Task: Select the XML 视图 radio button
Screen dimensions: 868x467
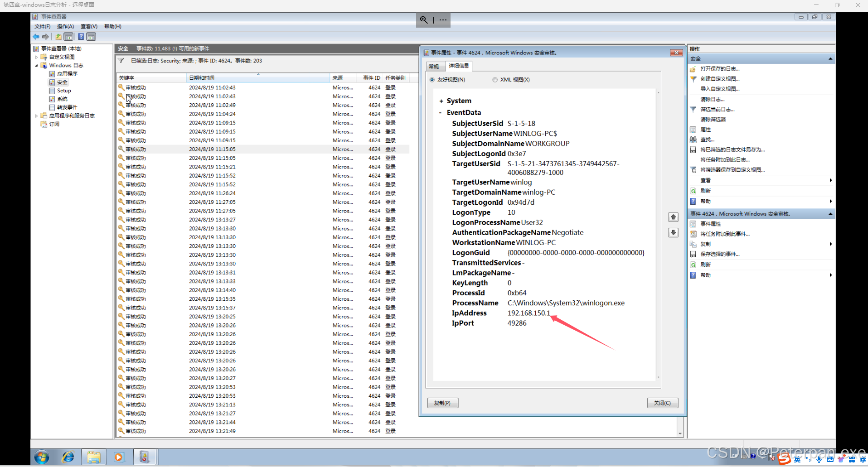Action: pyautogui.click(x=495, y=80)
